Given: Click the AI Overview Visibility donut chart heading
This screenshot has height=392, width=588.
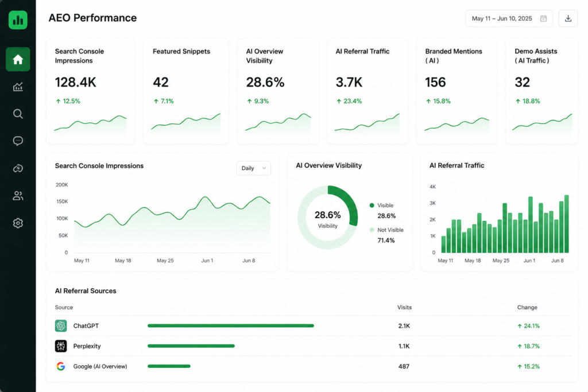Looking at the screenshot, I should 329,165.
